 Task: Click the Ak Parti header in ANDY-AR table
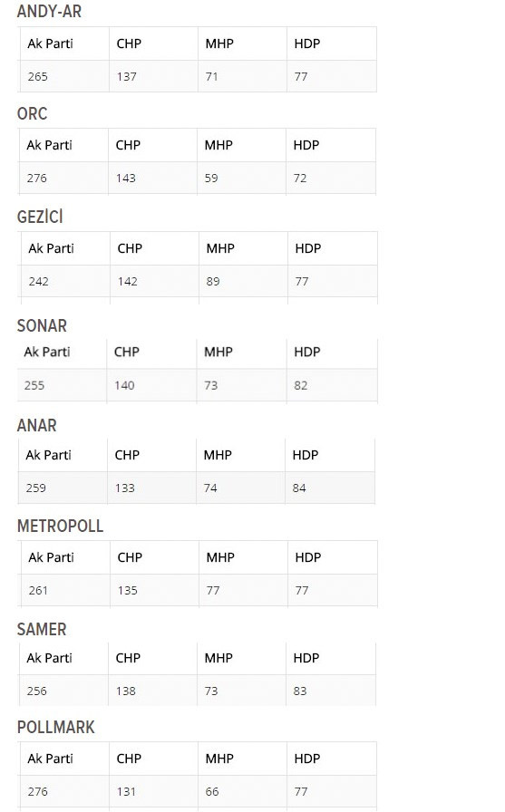coord(50,44)
